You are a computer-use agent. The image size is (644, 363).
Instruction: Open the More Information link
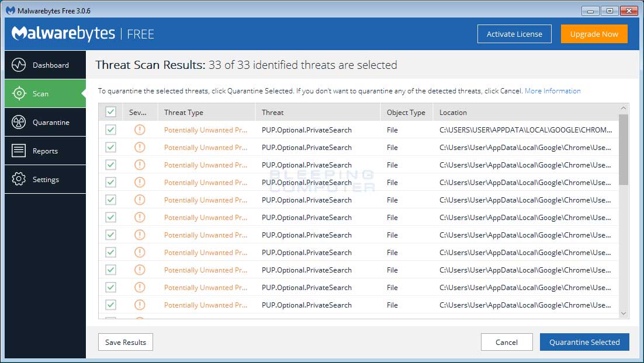[552, 90]
